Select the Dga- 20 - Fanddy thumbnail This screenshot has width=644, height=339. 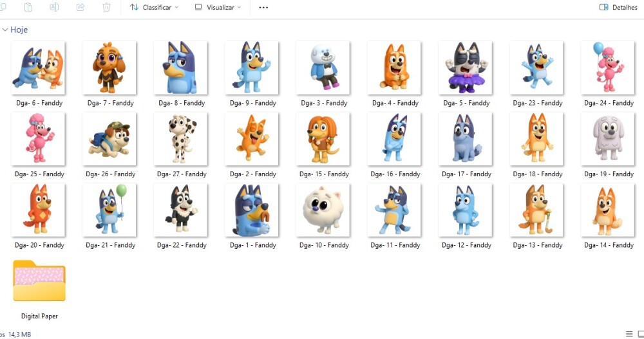point(38,210)
